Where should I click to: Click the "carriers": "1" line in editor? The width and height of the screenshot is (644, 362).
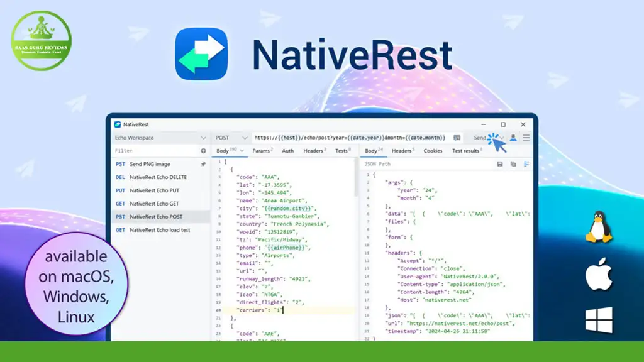click(x=260, y=310)
